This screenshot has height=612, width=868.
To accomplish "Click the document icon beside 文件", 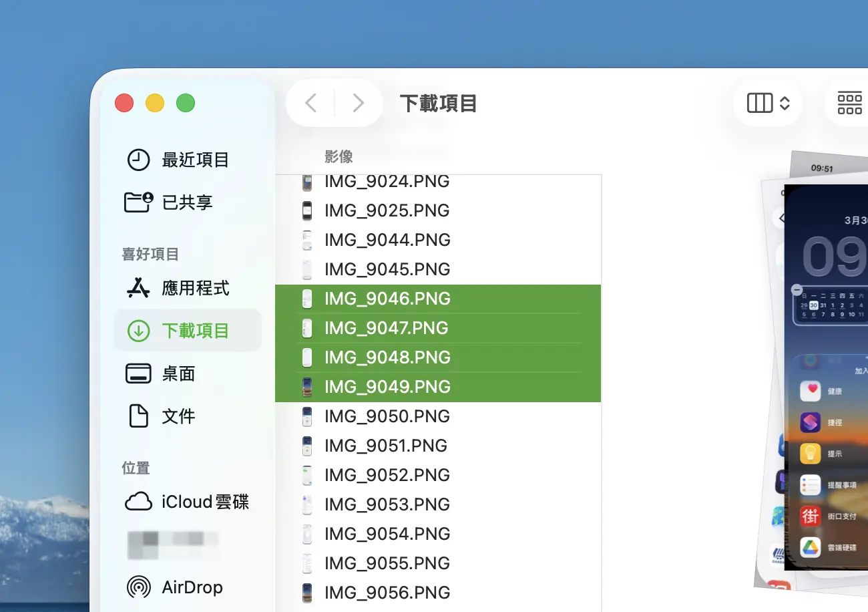I will [x=138, y=416].
